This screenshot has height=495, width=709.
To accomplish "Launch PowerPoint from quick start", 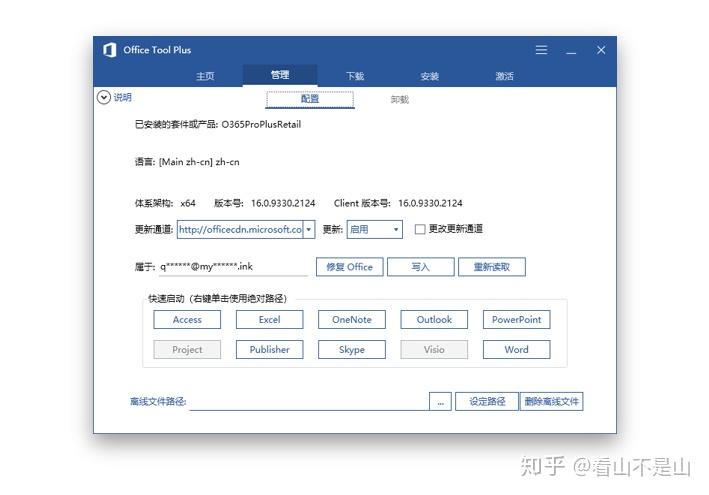I will coord(516,320).
